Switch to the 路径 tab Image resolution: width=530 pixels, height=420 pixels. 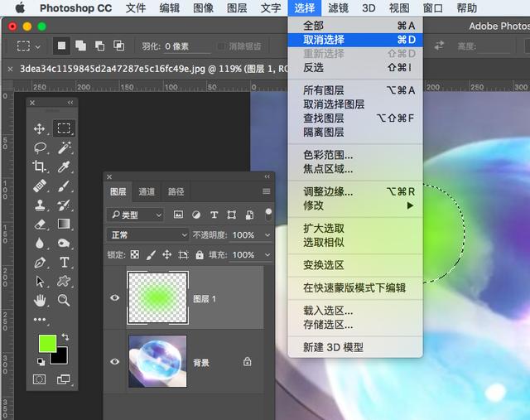coord(176,191)
